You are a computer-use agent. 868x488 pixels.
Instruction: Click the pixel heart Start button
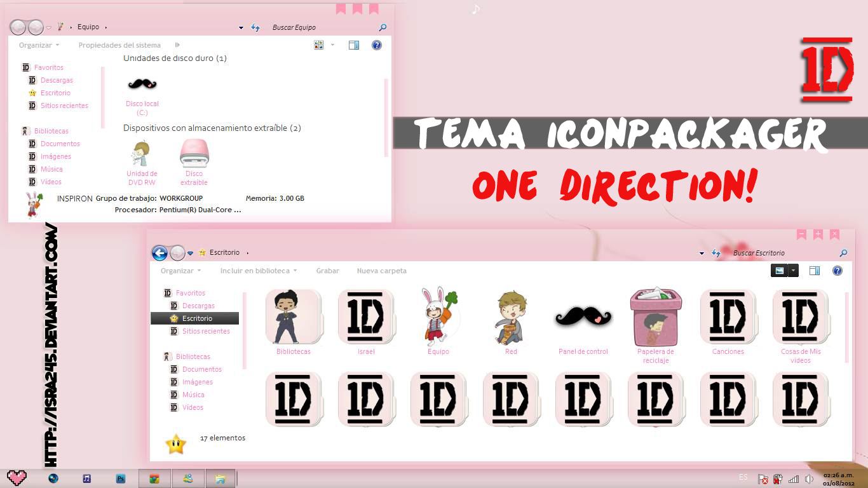coord(17,478)
